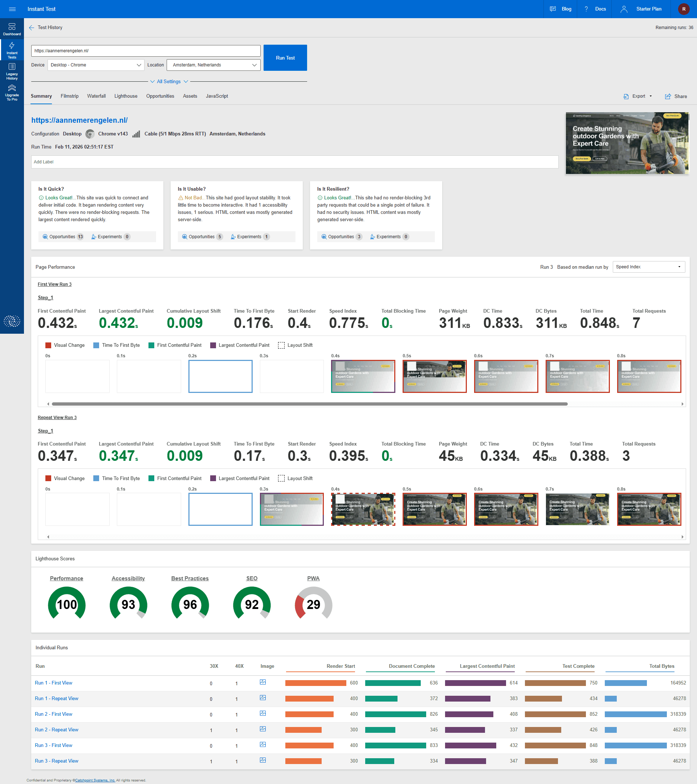Screen dimensions: 697x784
Task: Expand All Settings
Action: 169,82
